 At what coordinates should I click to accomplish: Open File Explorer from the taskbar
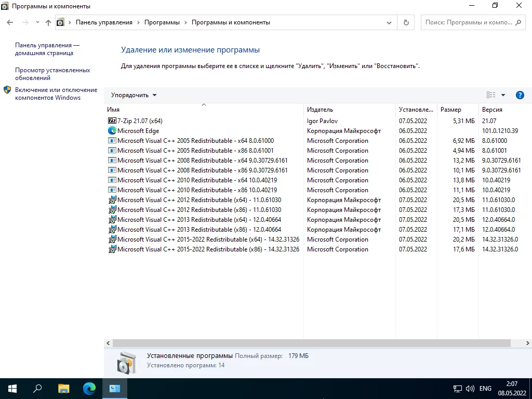pyautogui.click(x=63, y=389)
